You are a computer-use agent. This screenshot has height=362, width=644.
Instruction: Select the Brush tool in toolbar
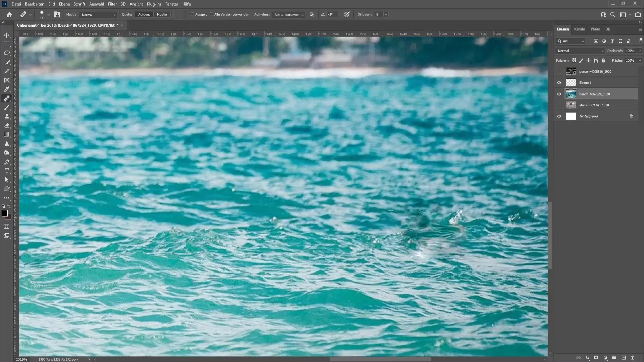7,107
